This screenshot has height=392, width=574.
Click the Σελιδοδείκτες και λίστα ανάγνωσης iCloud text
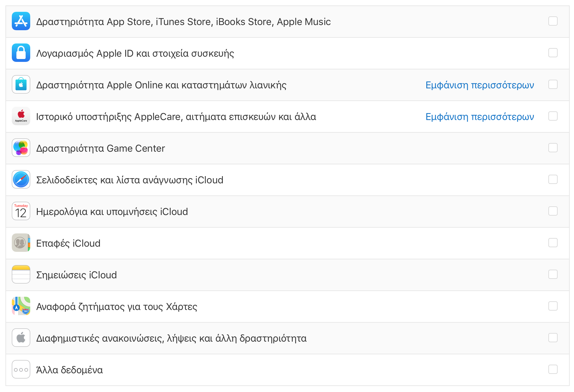click(x=130, y=180)
